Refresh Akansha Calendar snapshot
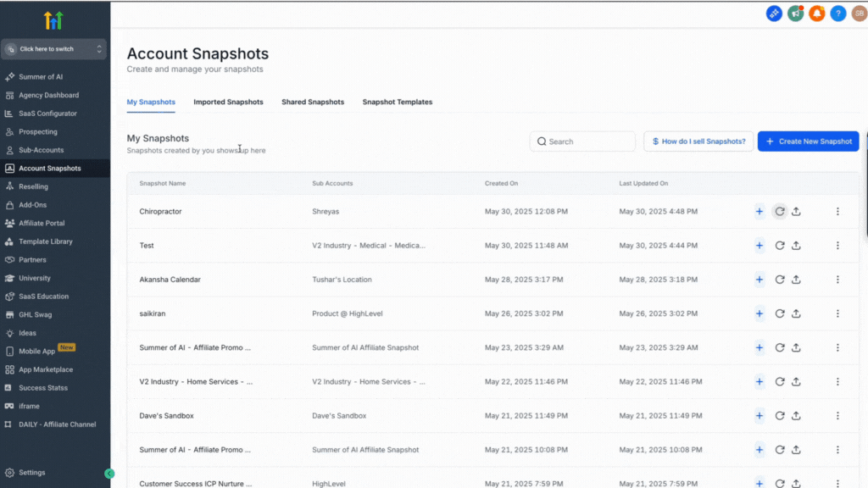868x488 pixels. coord(780,280)
